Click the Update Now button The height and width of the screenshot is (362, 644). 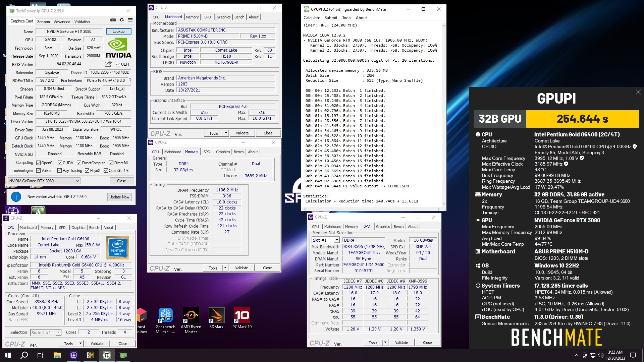[x=119, y=197]
